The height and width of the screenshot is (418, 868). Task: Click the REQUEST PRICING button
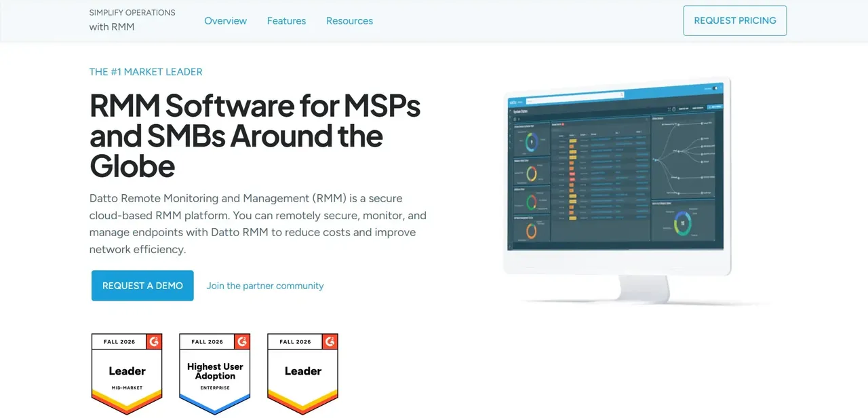(735, 20)
